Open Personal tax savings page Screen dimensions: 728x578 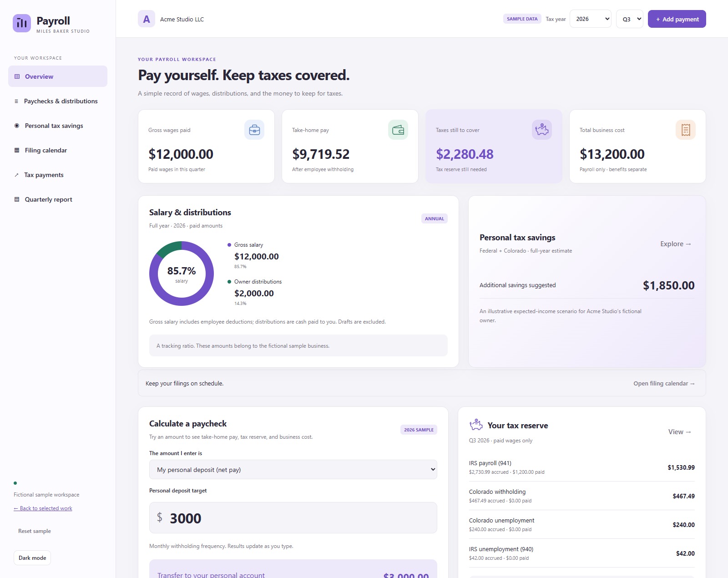[58, 126]
